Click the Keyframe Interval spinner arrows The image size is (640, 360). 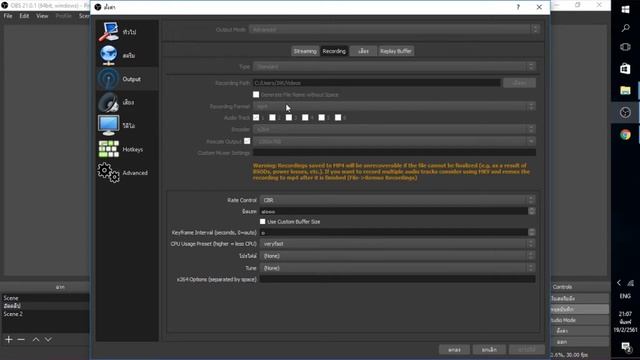click(x=531, y=232)
